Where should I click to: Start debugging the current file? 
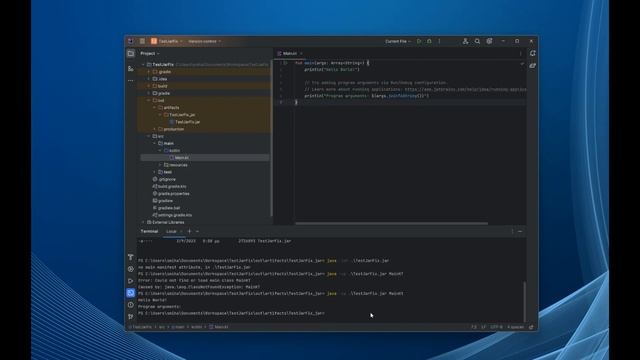coord(429,41)
